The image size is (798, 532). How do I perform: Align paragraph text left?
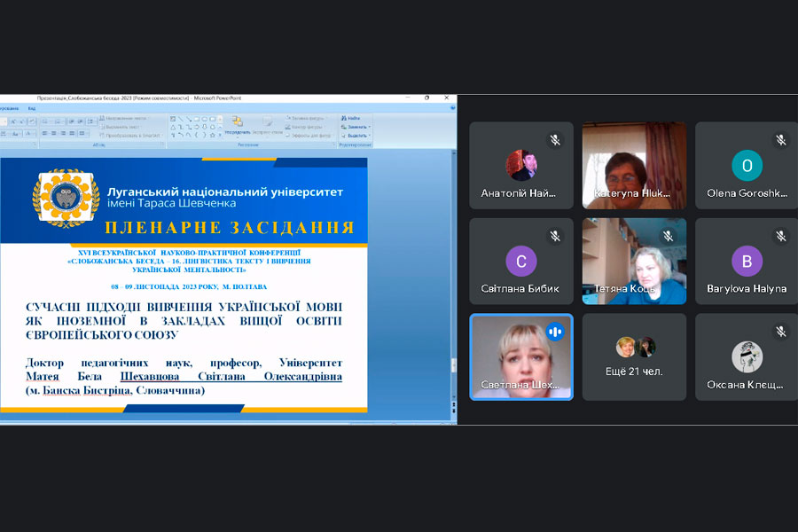point(45,133)
